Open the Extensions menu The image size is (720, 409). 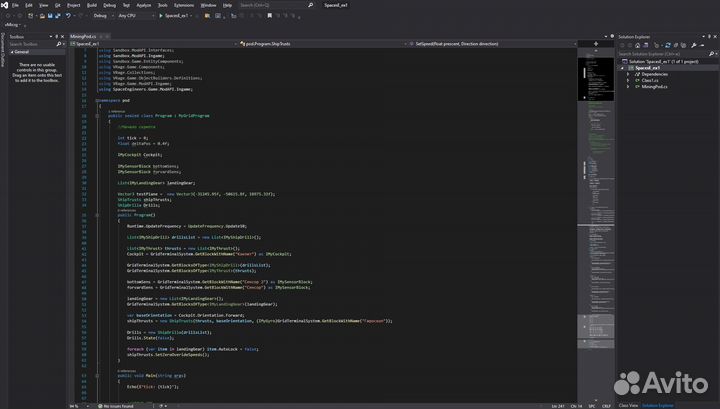pyautogui.click(x=184, y=5)
